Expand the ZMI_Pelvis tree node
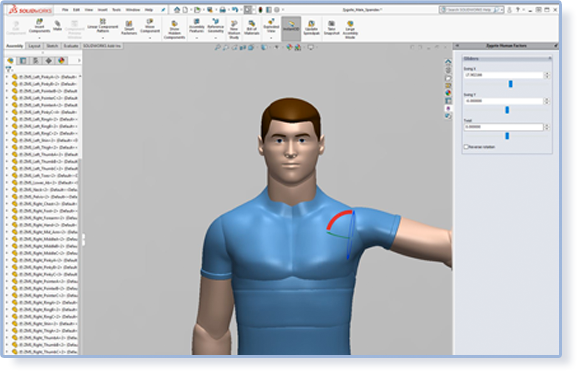Screen dimensions: 577x371 tap(7, 197)
